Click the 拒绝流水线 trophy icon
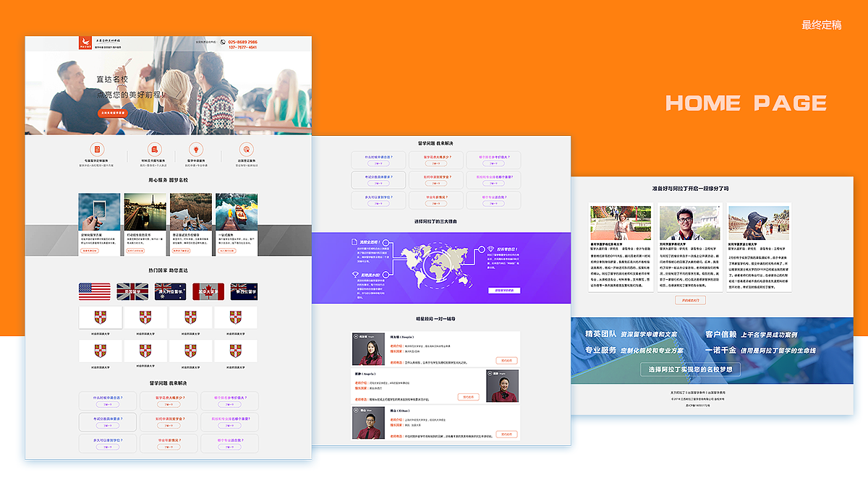Viewport: 868px width, 488px height. click(354, 274)
